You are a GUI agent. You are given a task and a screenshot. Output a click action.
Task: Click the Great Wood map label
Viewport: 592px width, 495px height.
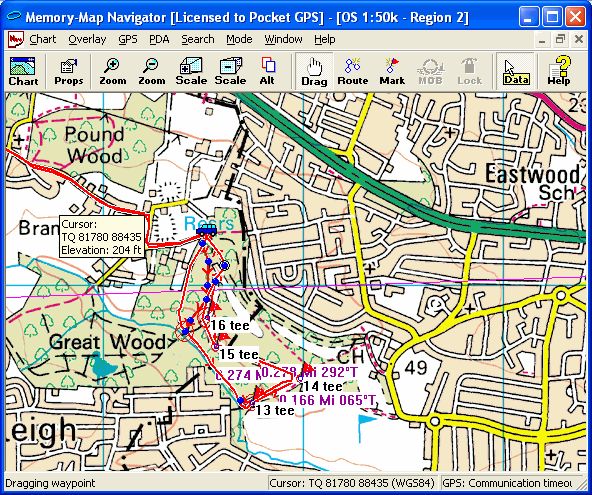107,342
